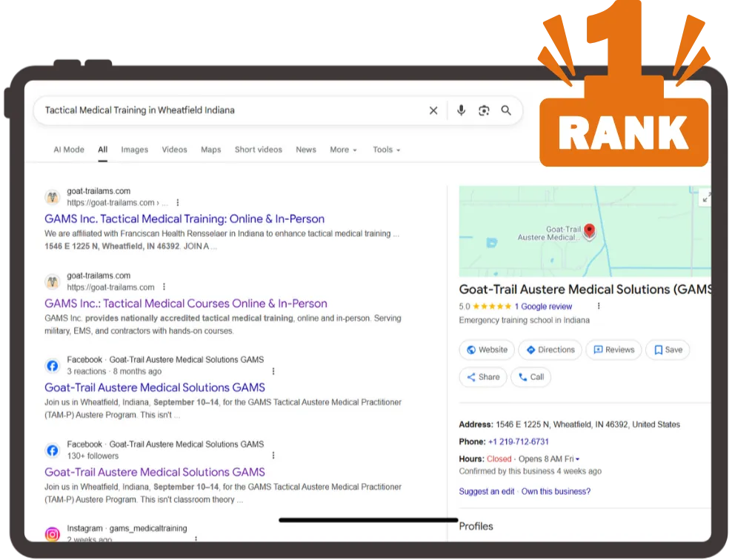Expand the map with the corner arrow icon
The height and width of the screenshot is (560, 732).
[x=706, y=197]
